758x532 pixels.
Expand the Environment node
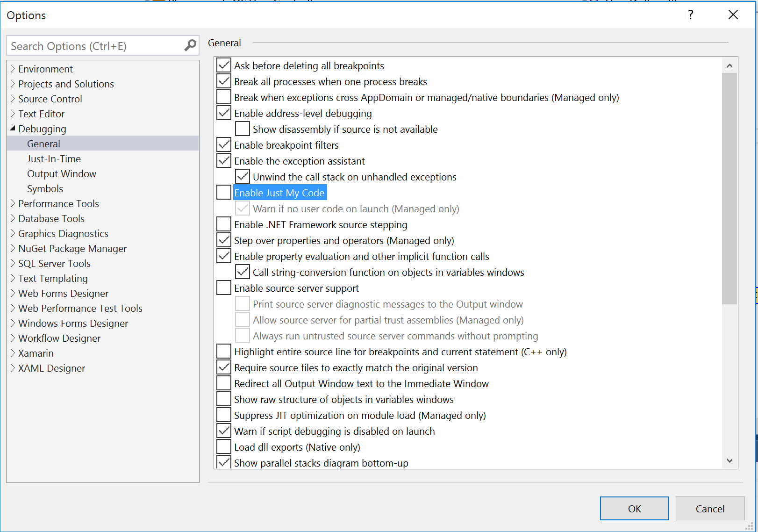(13, 69)
